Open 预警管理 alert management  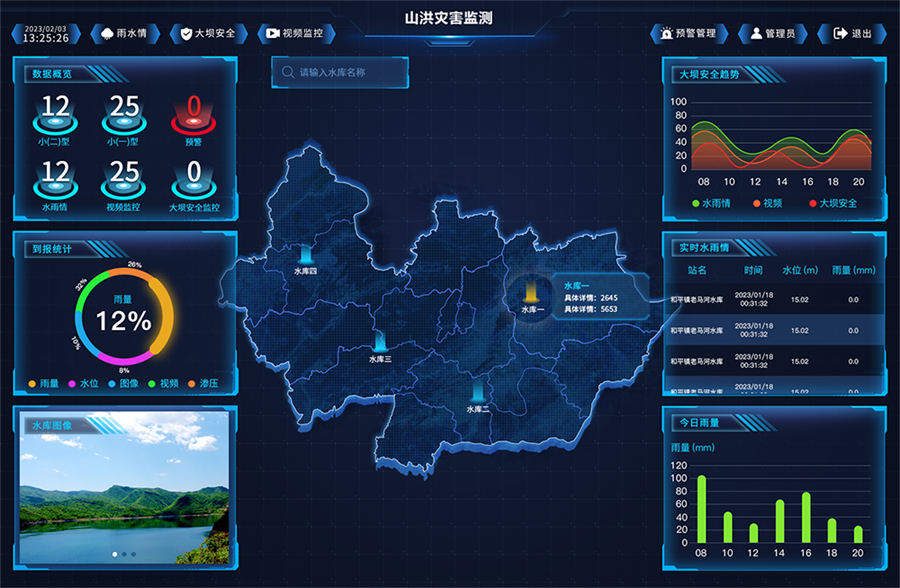(x=688, y=33)
